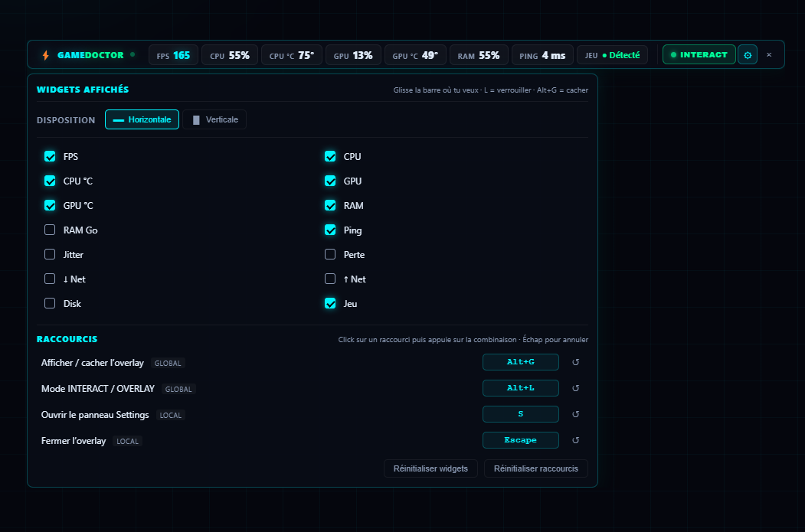Click the RACCOURCIS section heading
The height and width of the screenshot is (532, 805).
(x=67, y=339)
